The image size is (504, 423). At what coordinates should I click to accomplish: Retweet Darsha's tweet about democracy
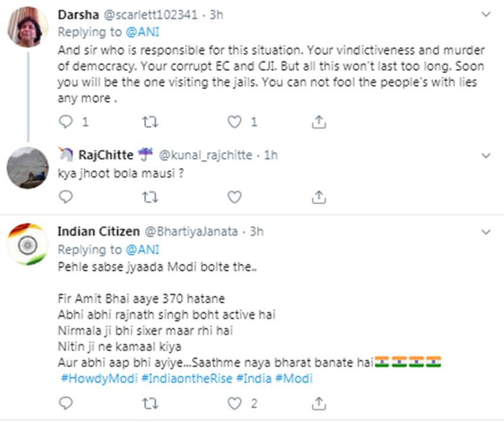tap(150, 122)
